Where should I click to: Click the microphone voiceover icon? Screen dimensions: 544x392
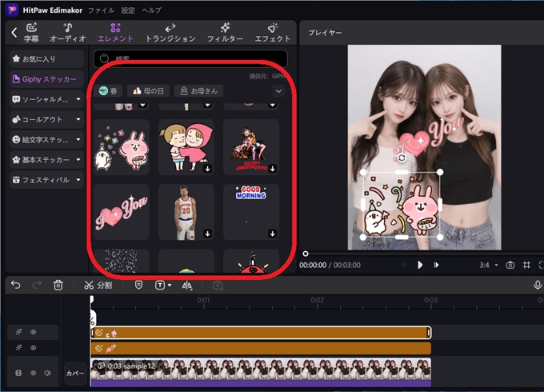point(537,285)
